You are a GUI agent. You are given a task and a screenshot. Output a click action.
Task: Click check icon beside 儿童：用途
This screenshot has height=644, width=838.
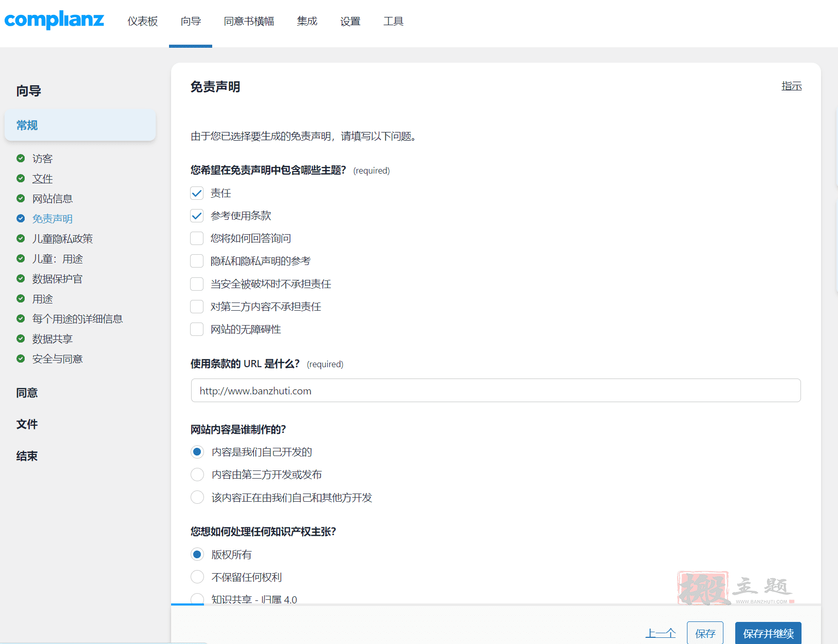(x=21, y=258)
